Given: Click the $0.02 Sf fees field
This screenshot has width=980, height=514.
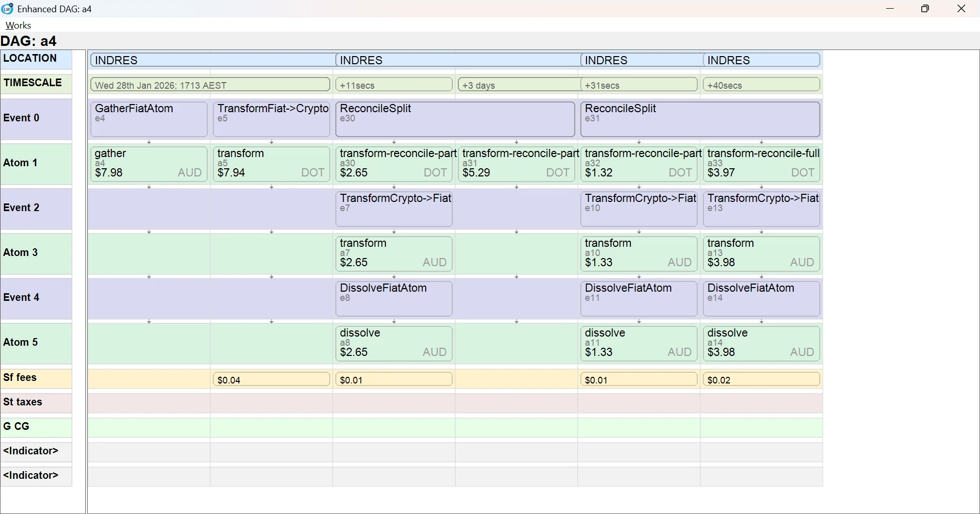Looking at the screenshot, I should coord(761,379).
